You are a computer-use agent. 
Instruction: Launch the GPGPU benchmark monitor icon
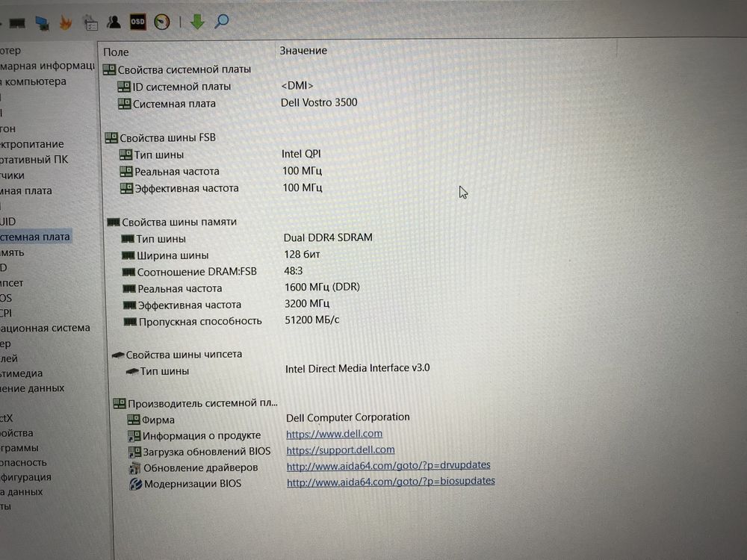tap(43, 23)
